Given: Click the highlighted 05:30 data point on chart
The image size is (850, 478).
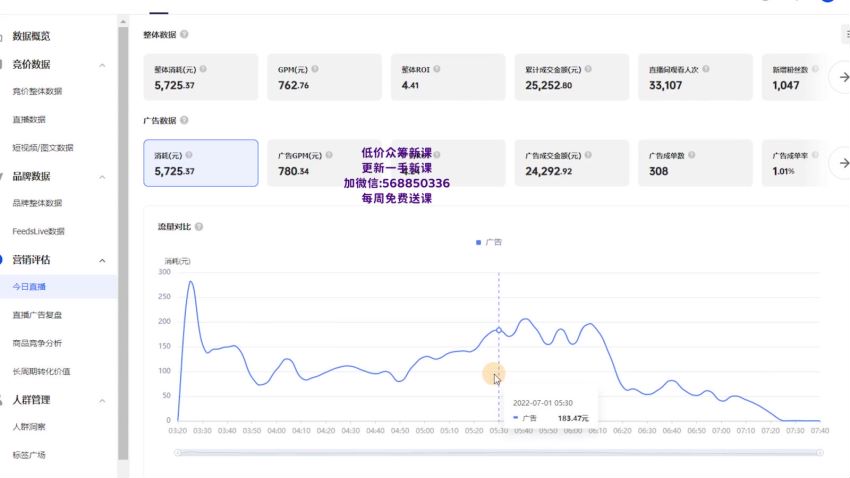Looking at the screenshot, I should pos(499,330).
